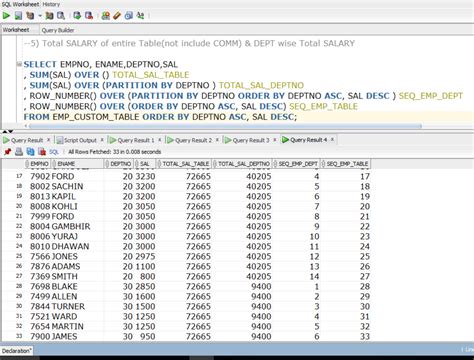The image size is (474, 360).
Task: Click the Rollback toolbar icon
Action: click(x=89, y=15)
